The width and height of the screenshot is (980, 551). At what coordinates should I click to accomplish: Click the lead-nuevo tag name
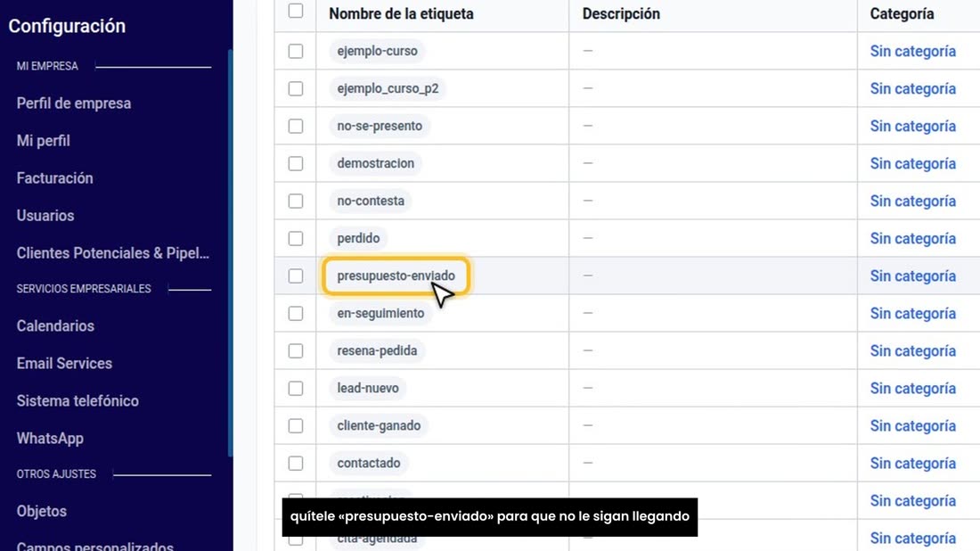pyautogui.click(x=368, y=389)
